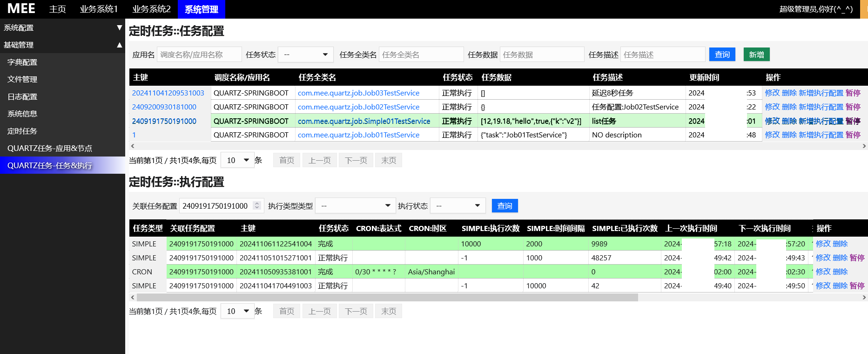The image size is (868, 354).
Task: Open 定时任务 in the sidebar
Action: tap(62, 131)
